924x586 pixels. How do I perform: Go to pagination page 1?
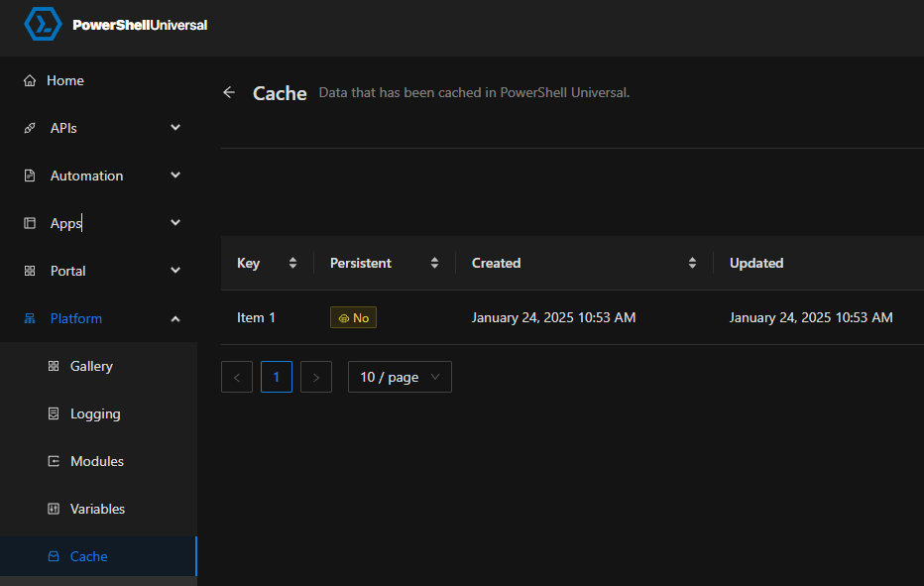[277, 377]
